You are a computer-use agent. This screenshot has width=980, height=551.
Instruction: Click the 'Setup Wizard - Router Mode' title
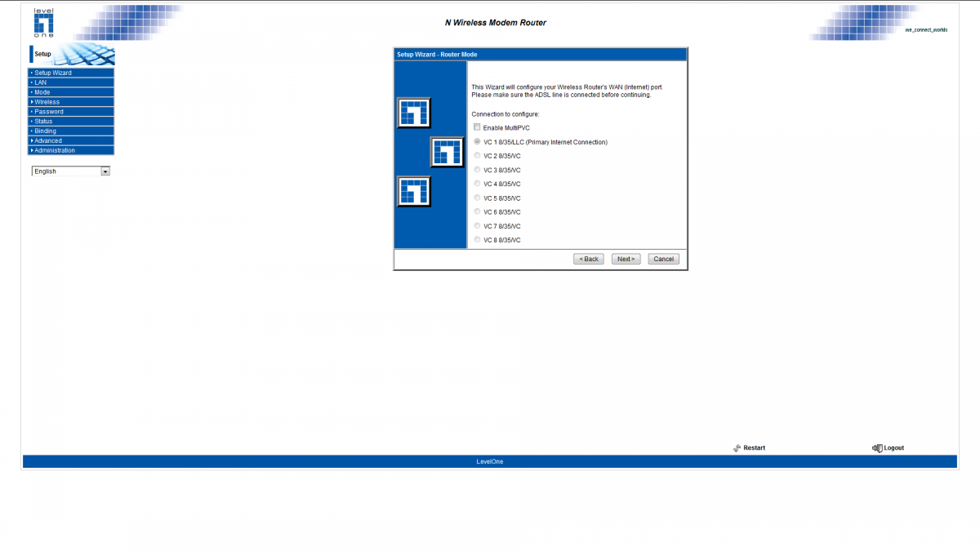[x=437, y=55]
